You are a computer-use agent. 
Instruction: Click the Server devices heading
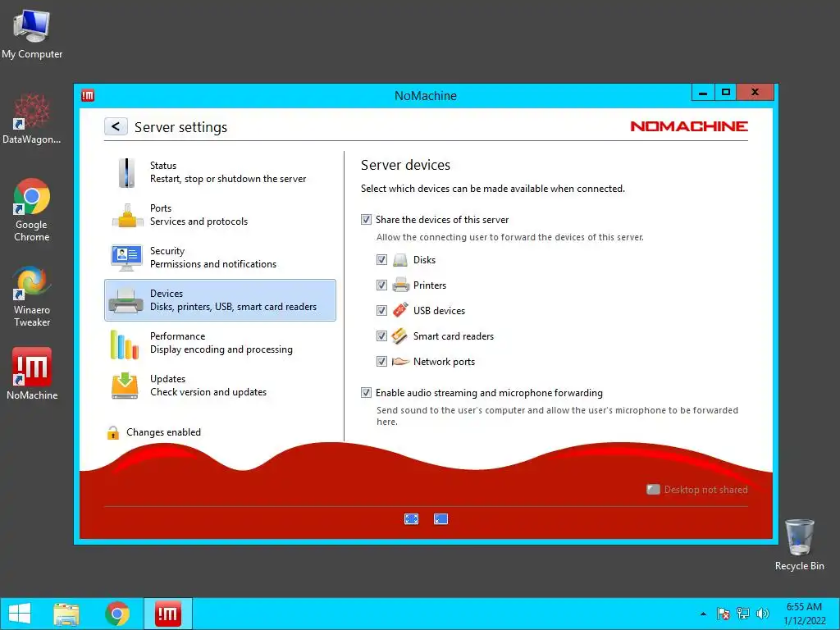405,165
